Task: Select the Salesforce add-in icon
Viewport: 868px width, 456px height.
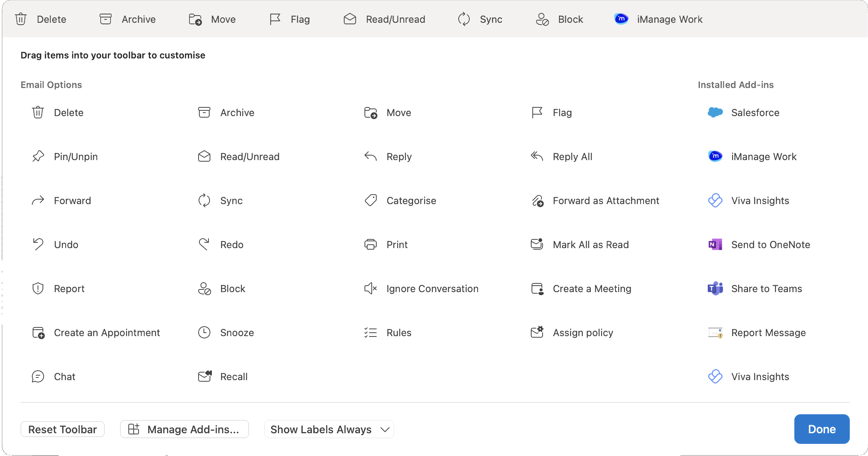Action: [x=715, y=112]
